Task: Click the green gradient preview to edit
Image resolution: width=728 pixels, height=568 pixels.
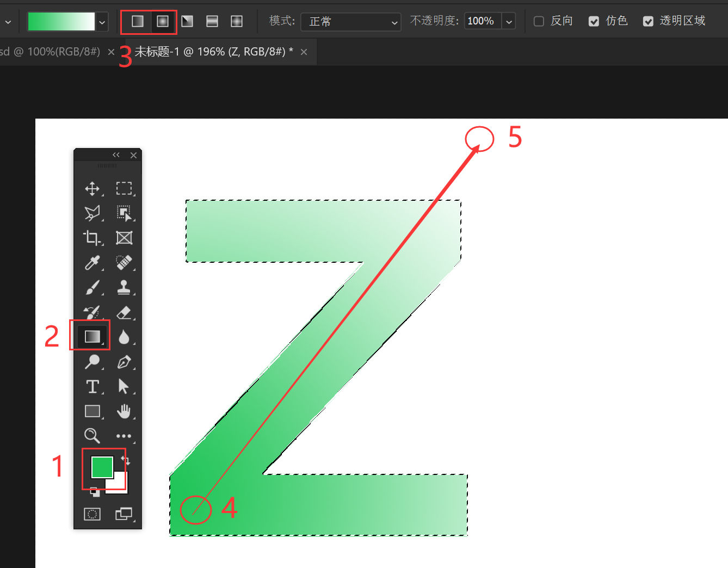Action: point(61,22)
